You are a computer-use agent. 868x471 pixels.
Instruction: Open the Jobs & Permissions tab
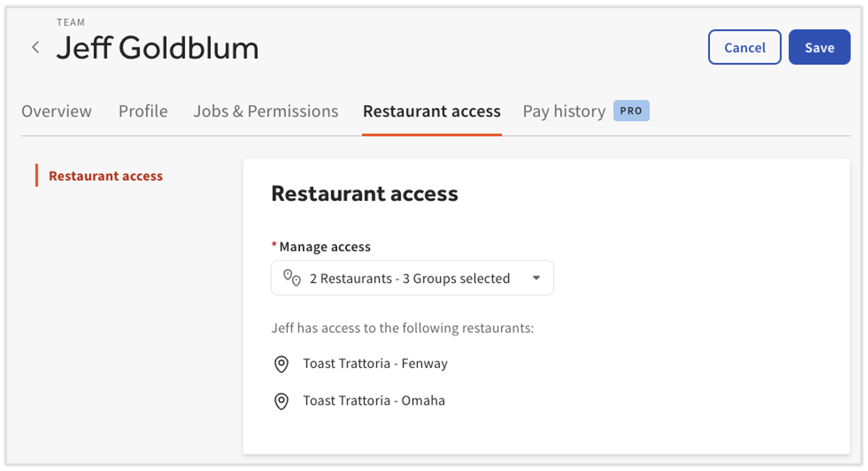click(x=265, y=111)
